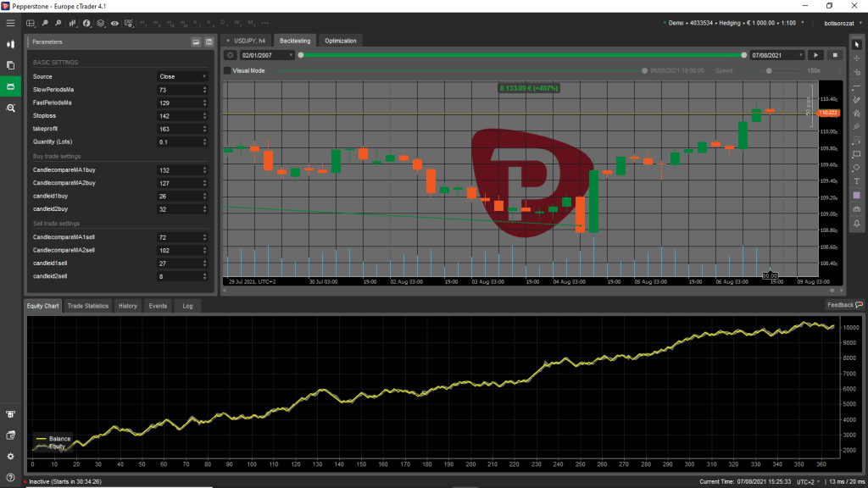
Task: Select the rectangle drawing tool
Action: (857, 153)
